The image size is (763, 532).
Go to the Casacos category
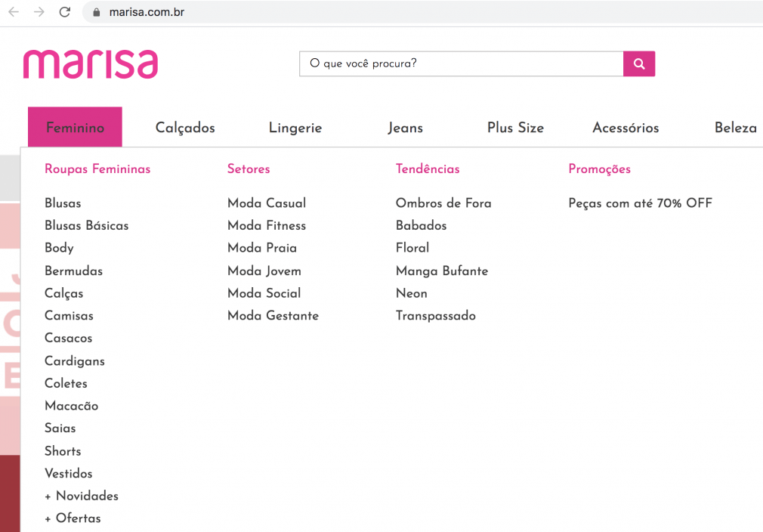click(68, 338)
